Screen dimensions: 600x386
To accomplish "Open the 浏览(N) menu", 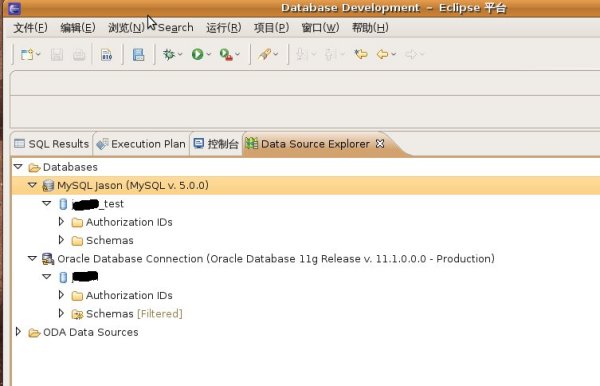I will (x=126, y=28).
